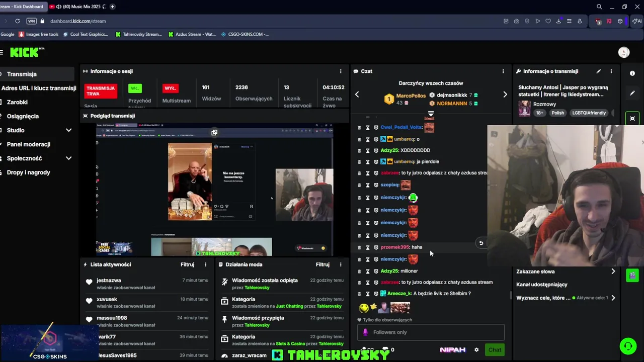Open the browser downloads icon

[x=558, y=21]
